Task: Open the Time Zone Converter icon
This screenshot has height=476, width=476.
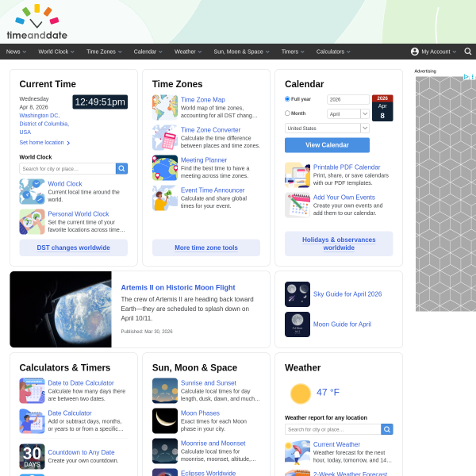Action: (165, 137)
